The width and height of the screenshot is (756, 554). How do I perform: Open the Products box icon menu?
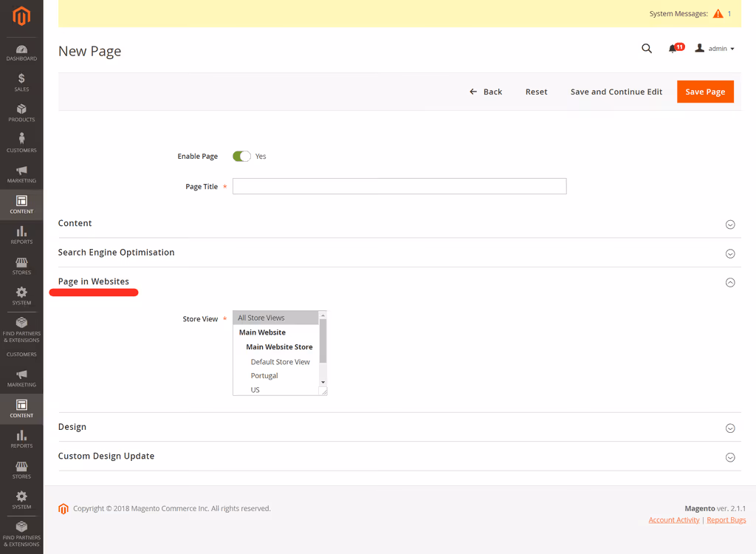pyautogui.click(x=21, y=113)
